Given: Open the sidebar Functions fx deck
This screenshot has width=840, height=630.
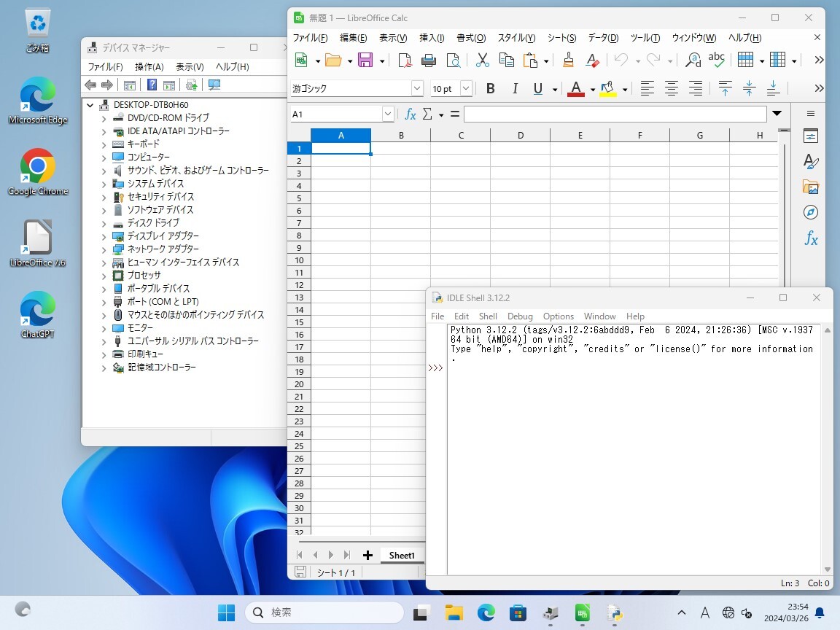Looking at the screenshot, I should coord(811,238).
